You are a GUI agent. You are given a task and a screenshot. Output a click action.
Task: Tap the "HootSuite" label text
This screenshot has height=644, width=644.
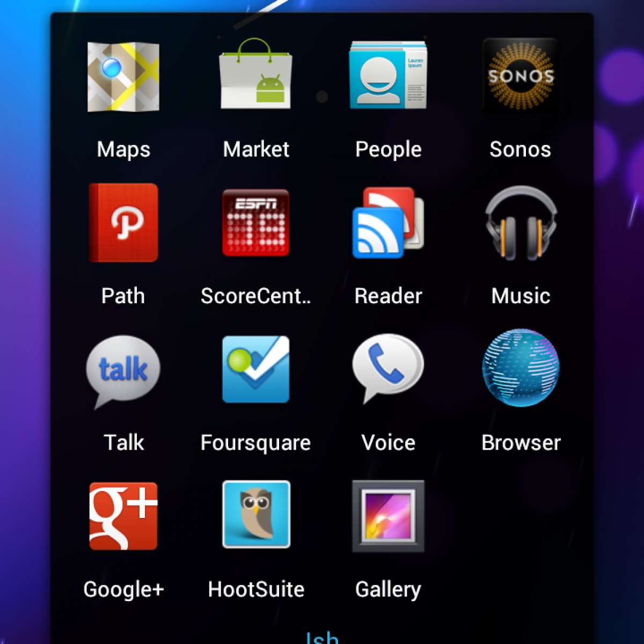[x=256, y=589]
